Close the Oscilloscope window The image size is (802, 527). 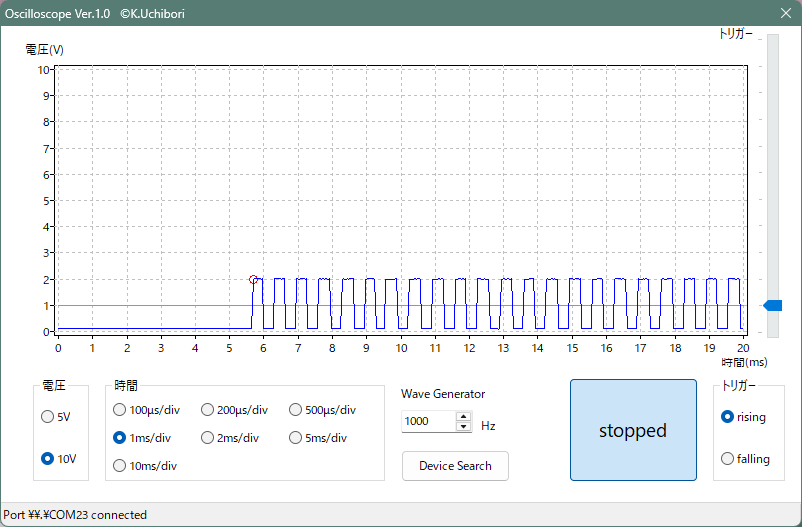pos(786,13)
